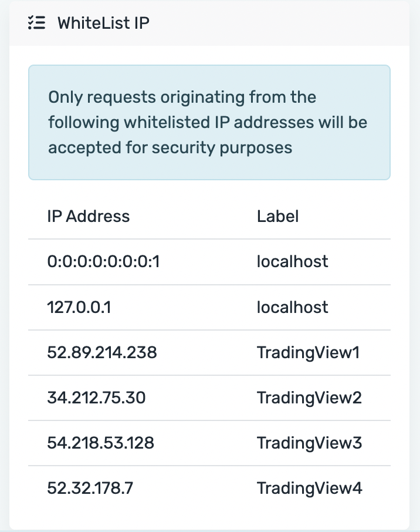
Task: Select IP address 54.218.53.128
Action: point(101,443)
